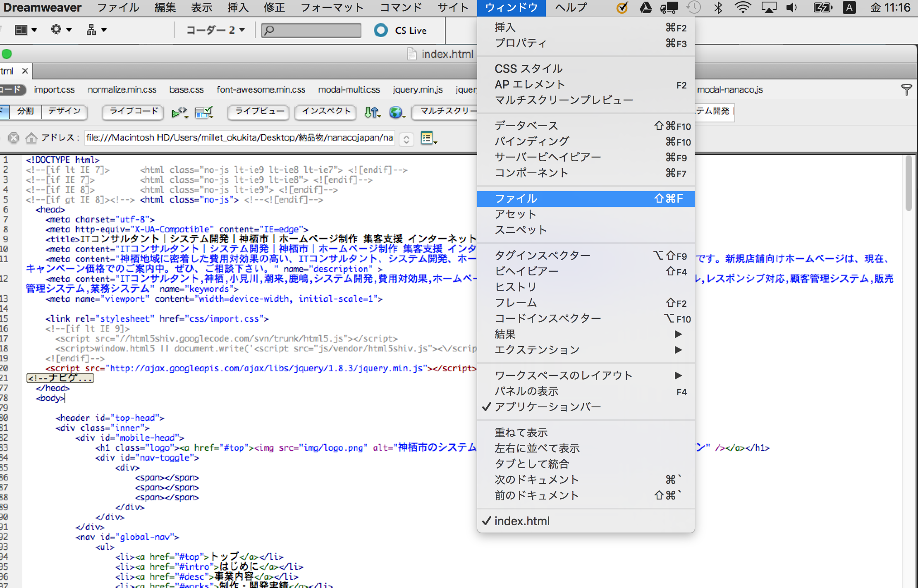
Task: Click the document icon beside index.html title
Action: pyautogui.click(x=411, y=54)
